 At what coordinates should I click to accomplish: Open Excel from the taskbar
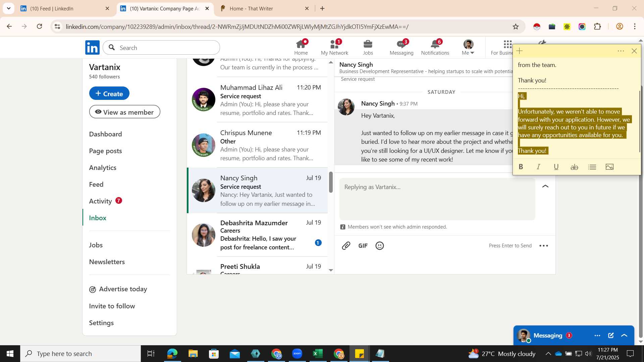(x=318, y=354)
